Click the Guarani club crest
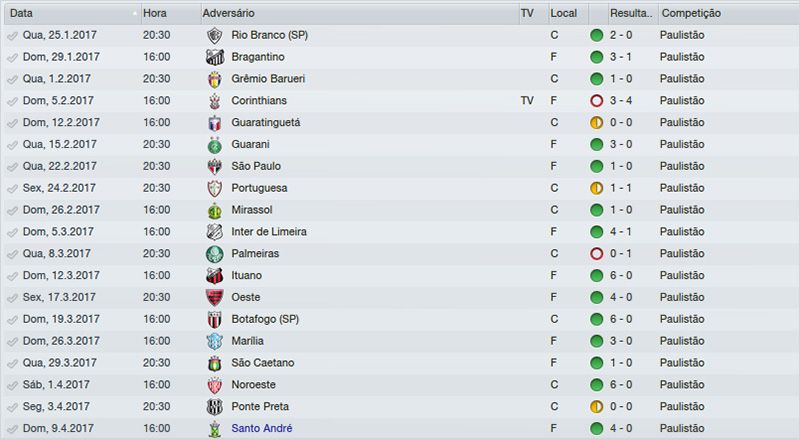This screenshot has height=439, width=800. pyautogui.click(x=213, y=145)
